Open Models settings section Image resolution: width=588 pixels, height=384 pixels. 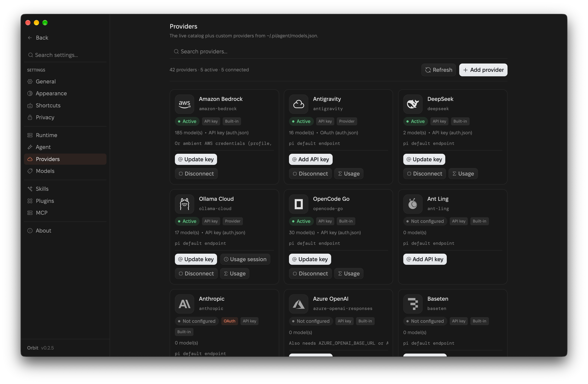tap(65, 171)
